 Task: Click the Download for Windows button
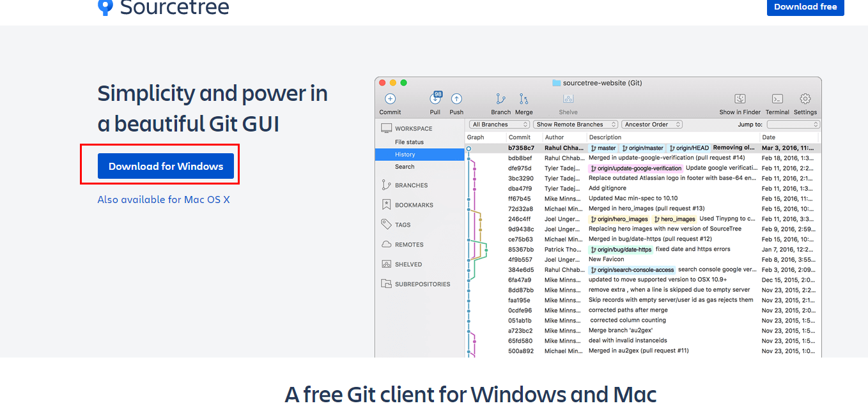[166, 166]
